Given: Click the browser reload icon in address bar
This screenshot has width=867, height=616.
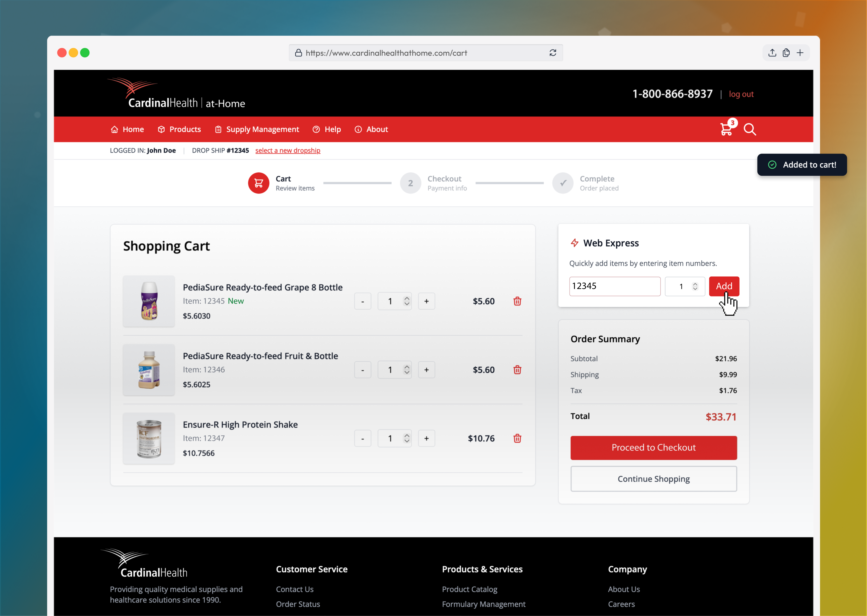Looking at the screenshot, I should coord(553,53).
